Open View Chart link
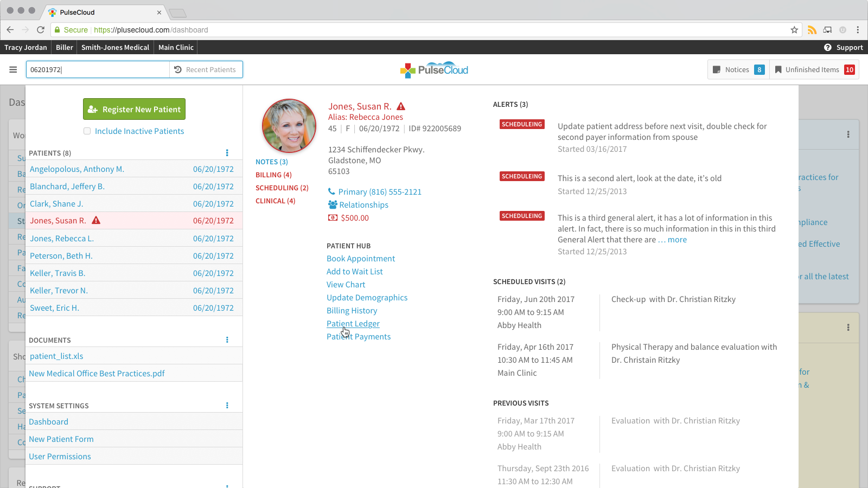The image size is (868, 488). coord(346,285)
